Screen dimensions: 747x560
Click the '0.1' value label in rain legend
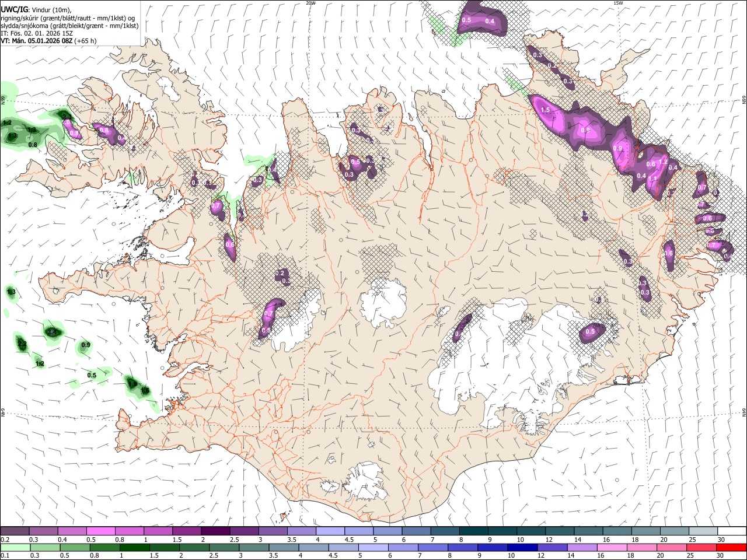pyautogui.click(x=5, y=556)
